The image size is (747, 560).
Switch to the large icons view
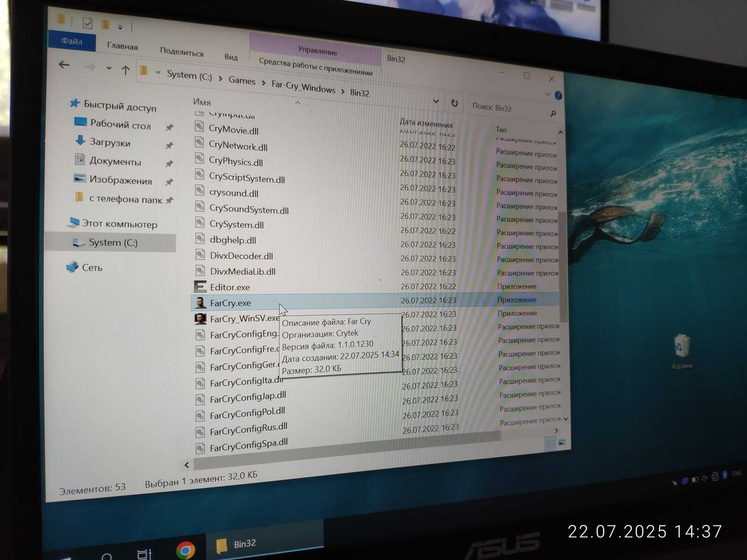[562, 442]
